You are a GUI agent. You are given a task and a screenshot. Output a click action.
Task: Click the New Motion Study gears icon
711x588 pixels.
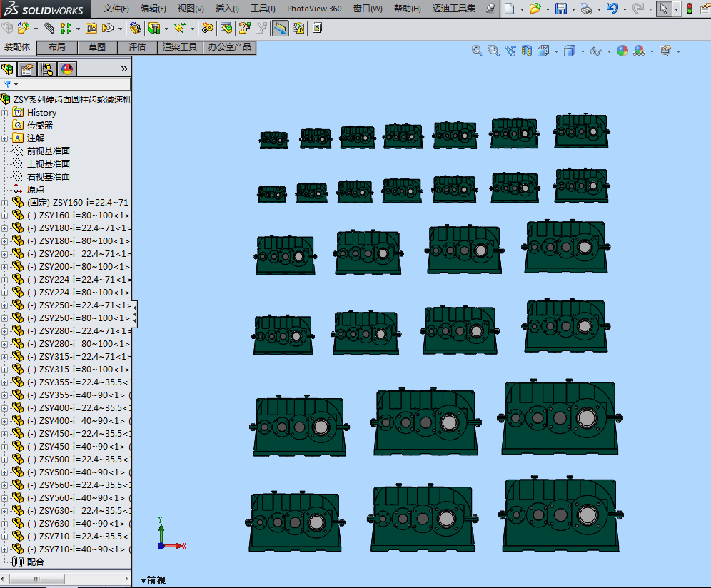207,28
